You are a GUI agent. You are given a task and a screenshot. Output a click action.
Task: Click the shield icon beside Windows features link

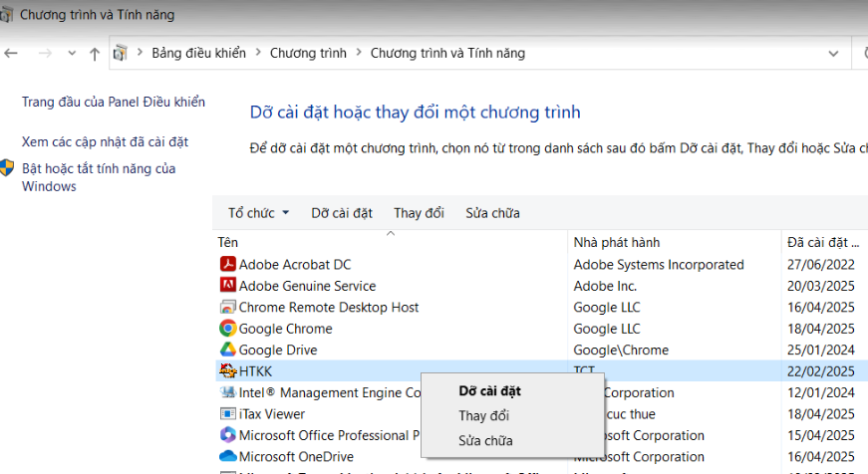(7, 167)
